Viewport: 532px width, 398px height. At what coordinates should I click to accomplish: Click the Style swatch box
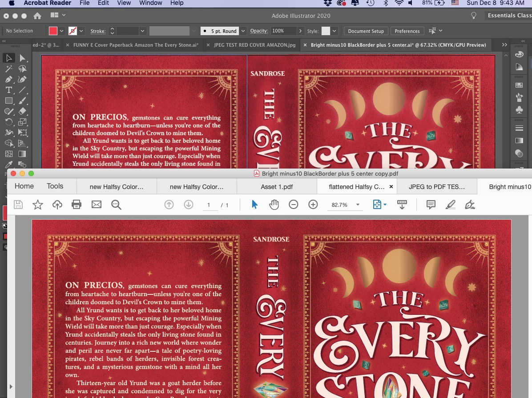click(326, 31)
